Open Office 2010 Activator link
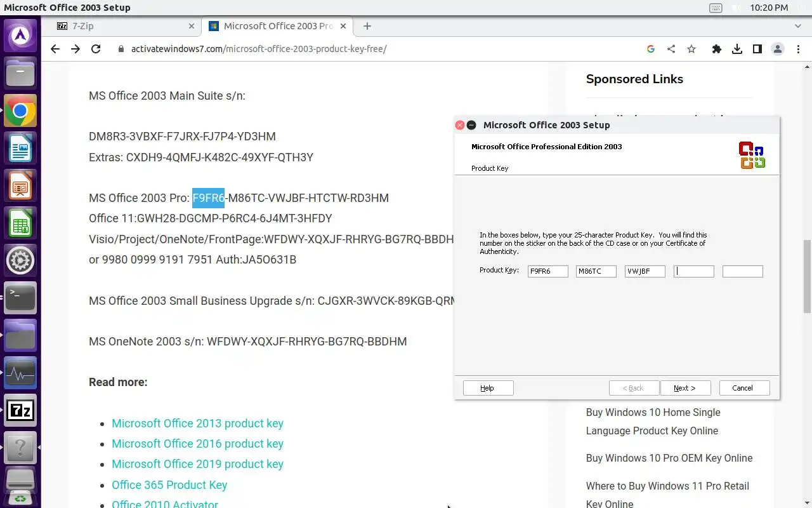The width and height of the screenshot is (812, 508). (165, 504)
